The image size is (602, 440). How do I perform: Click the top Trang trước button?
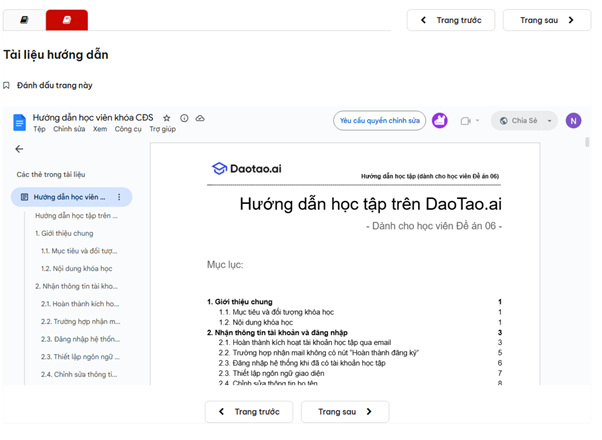451,20
